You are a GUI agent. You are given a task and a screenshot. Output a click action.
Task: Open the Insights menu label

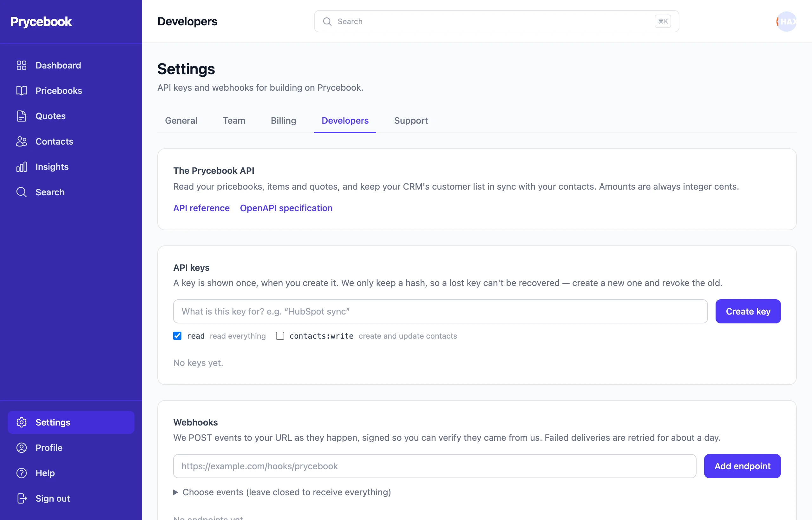click(52, 167)
